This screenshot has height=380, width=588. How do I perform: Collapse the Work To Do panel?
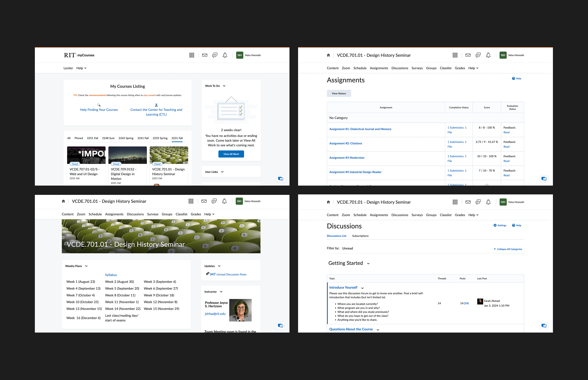[224, 86]
